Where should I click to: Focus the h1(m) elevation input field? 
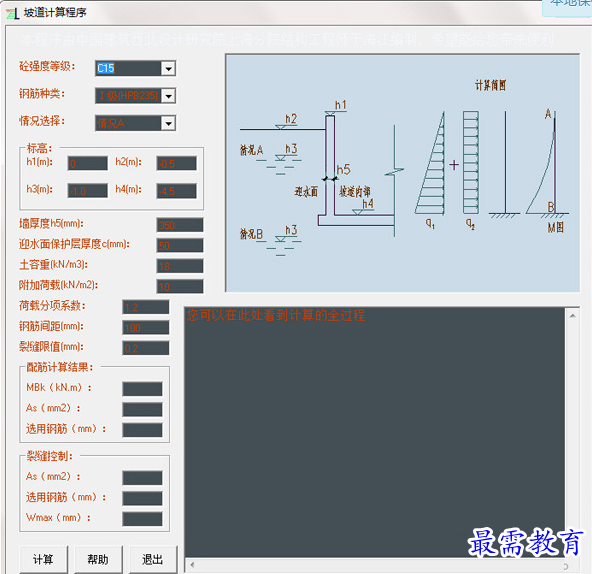point(88,164)
